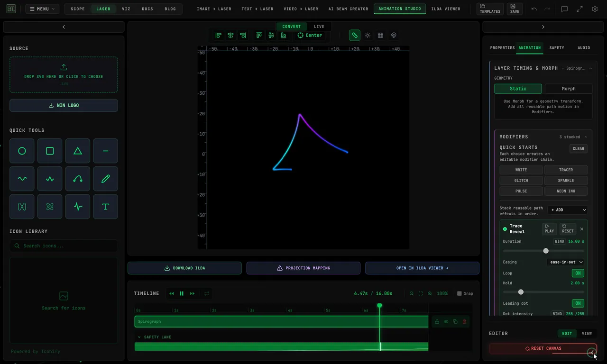Screen dimensions: 607x364
Task: Toggle the Spirograph layer lock
Action: [x=437, y=322]
